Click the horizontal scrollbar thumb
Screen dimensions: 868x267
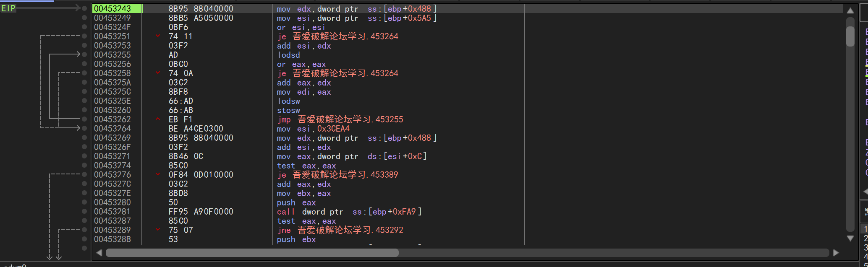pos(252,253)
